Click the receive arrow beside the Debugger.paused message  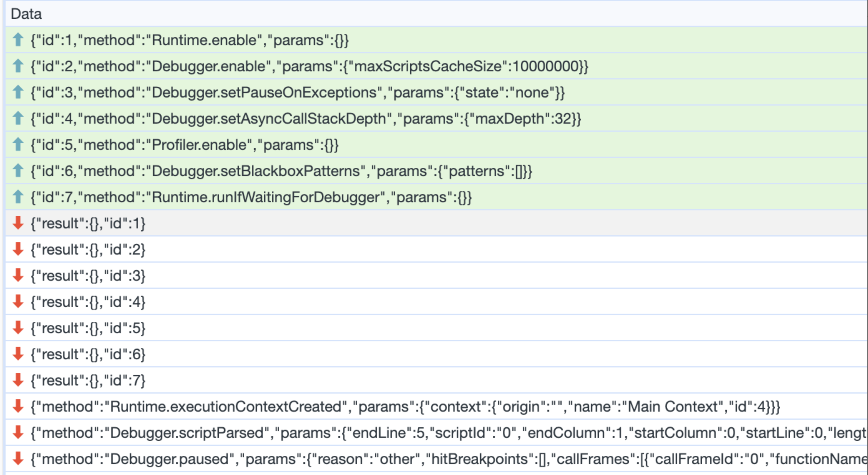[17, 458]
